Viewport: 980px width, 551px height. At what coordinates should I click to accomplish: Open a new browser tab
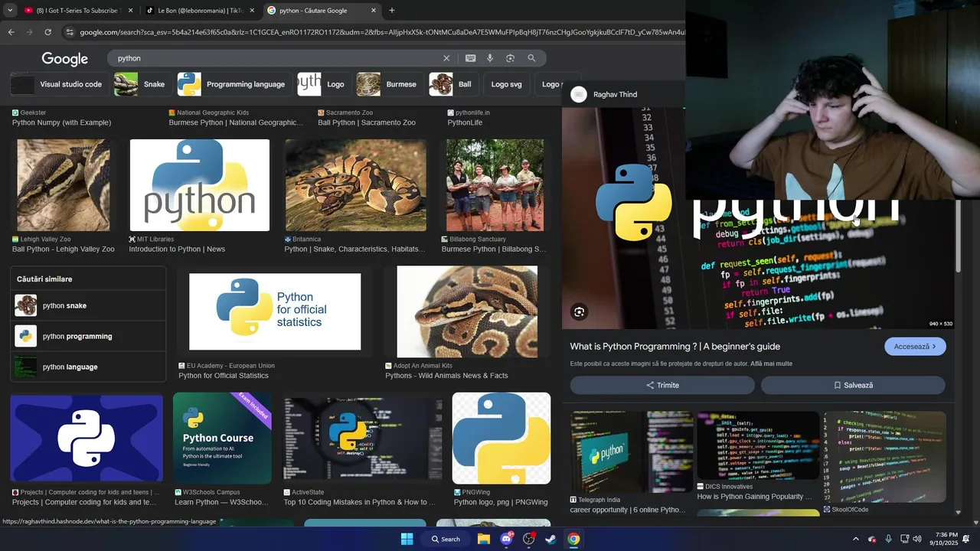(x=392, y=11)
